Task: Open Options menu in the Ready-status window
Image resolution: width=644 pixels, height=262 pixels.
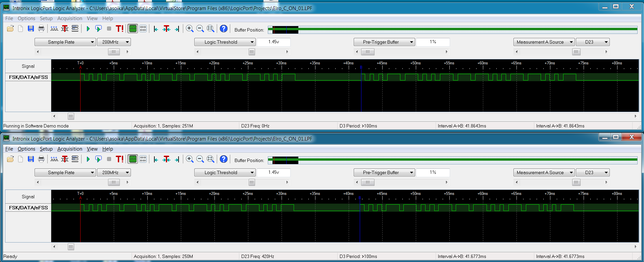Action: pyautogui.click(x=26, y=149)
